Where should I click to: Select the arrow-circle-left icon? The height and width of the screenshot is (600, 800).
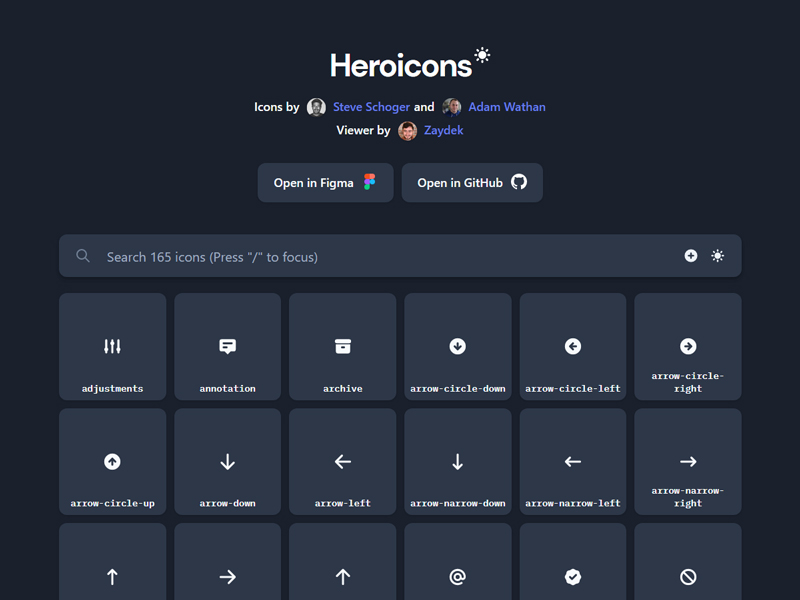point(572,346)
